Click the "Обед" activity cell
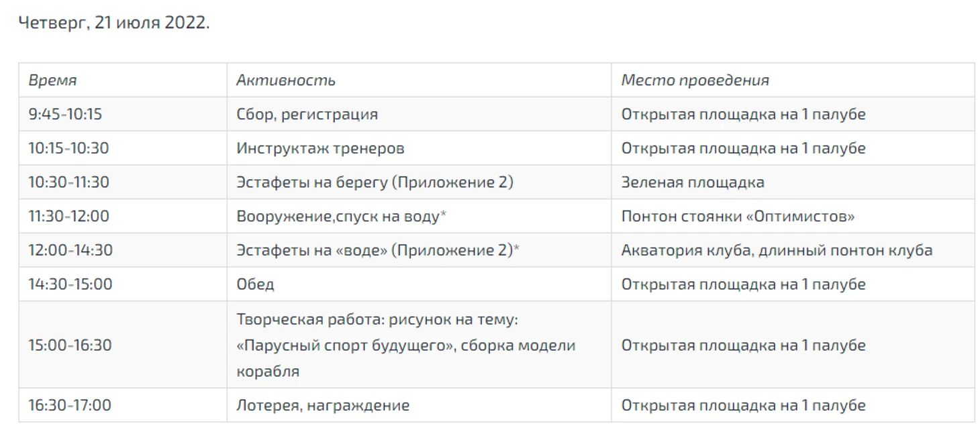Image resolution: width=980 pixels, height=436 pixels. (255, 284)
